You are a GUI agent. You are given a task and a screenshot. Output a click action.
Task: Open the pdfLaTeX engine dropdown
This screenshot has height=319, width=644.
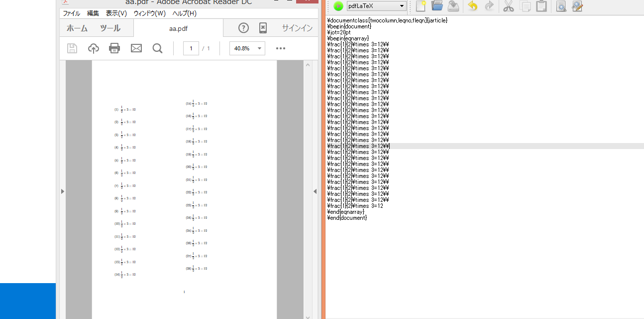pyautogui.click(x=376, y=6)
